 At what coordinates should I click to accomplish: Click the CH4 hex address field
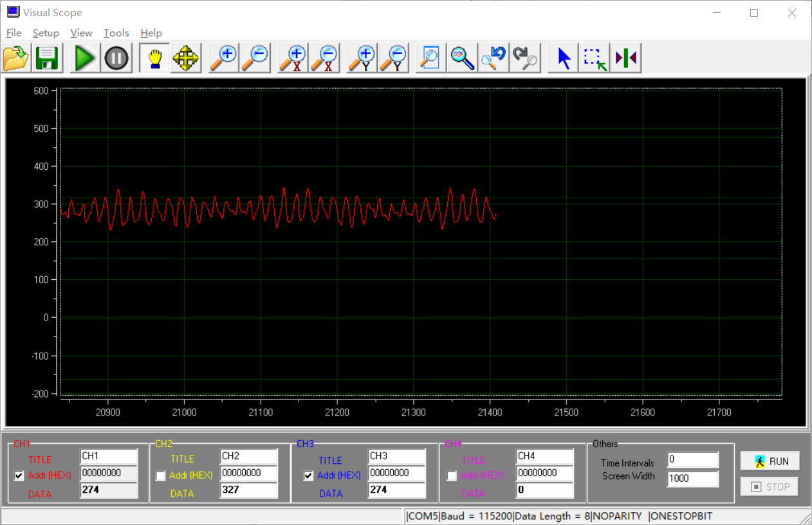point(544,473)
